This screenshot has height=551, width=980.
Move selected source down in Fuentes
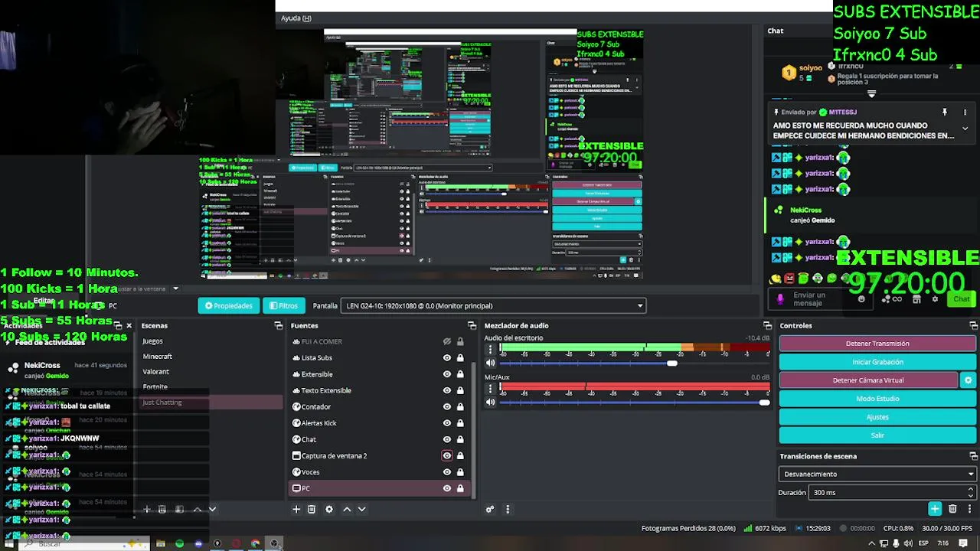(361, 509)
